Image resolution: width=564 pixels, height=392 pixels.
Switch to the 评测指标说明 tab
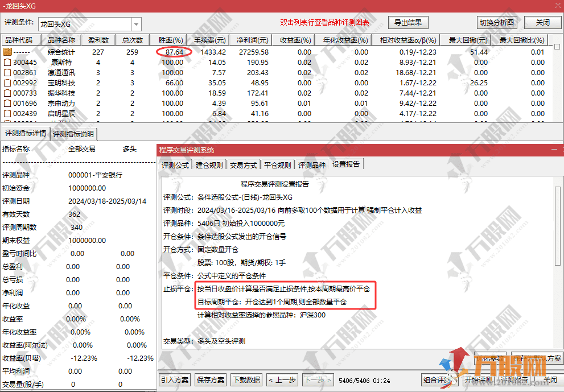tap(73, 134)
